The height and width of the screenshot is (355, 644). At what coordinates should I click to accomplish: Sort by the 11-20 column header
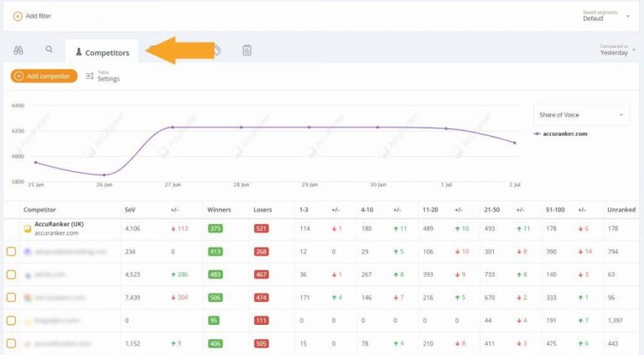[x=430, y=210]
